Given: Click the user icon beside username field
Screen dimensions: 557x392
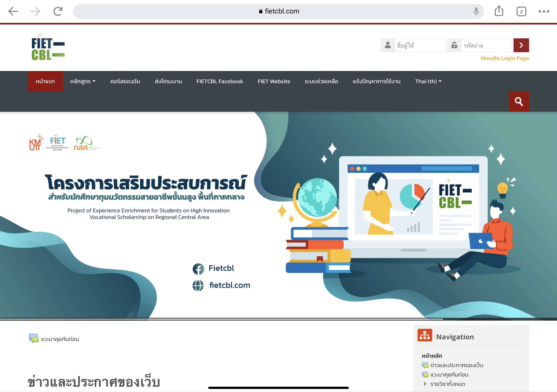Looking at the screenshot, I should coord(388,45).
